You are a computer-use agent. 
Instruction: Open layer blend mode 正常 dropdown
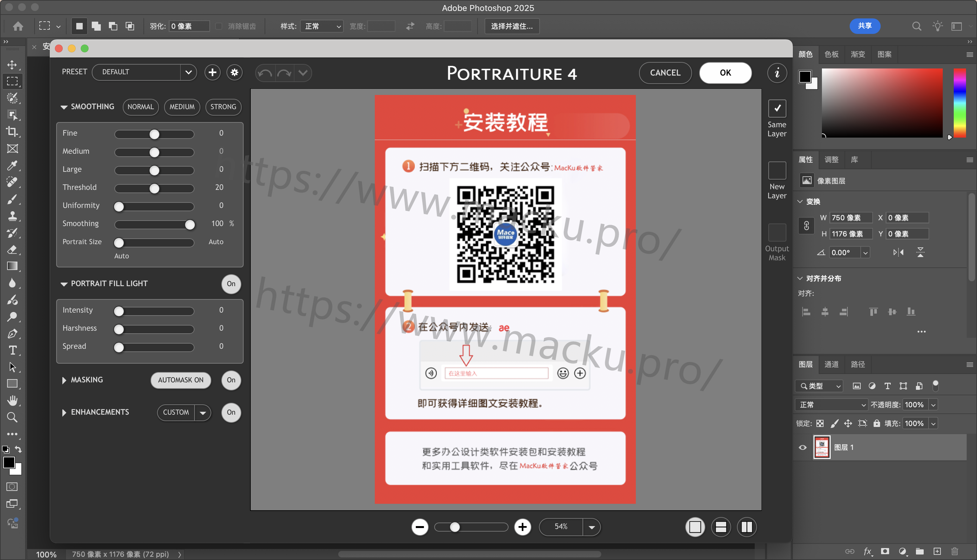tap(831, 405)
